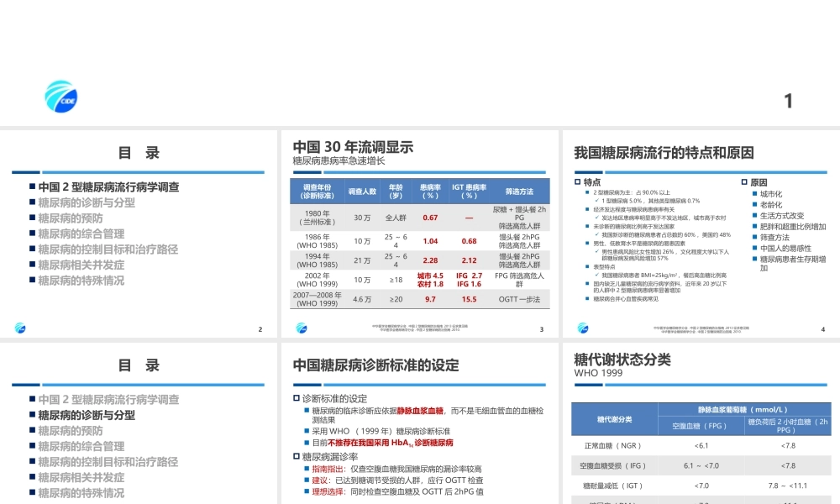Click the logo on slide 4 footer

point(581,328)
